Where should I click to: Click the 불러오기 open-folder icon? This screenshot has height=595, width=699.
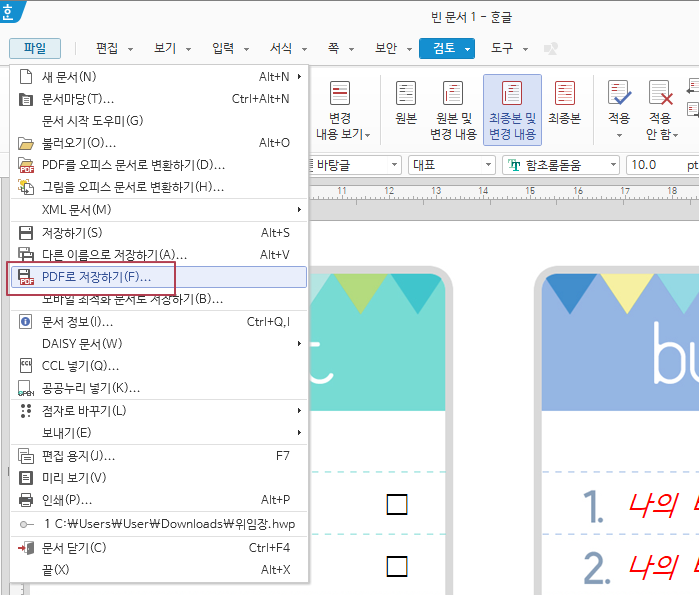[x=26, y=143]
